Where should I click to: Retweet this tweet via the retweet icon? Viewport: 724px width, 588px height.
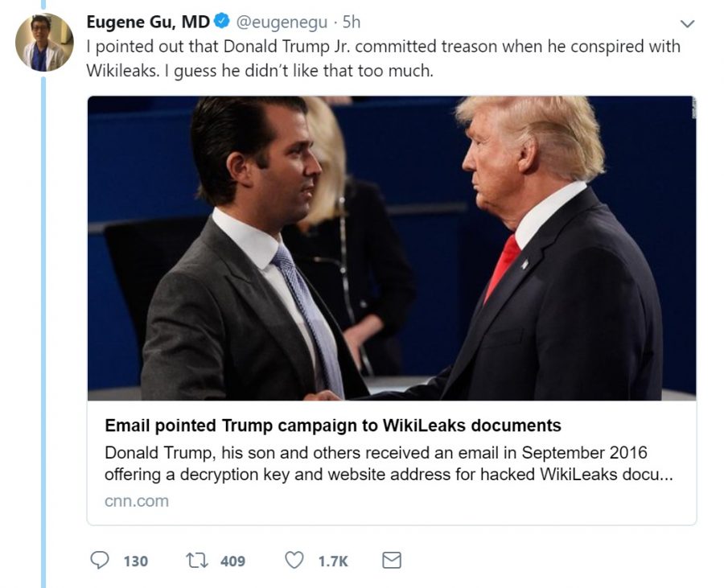[x=197, y=561]
